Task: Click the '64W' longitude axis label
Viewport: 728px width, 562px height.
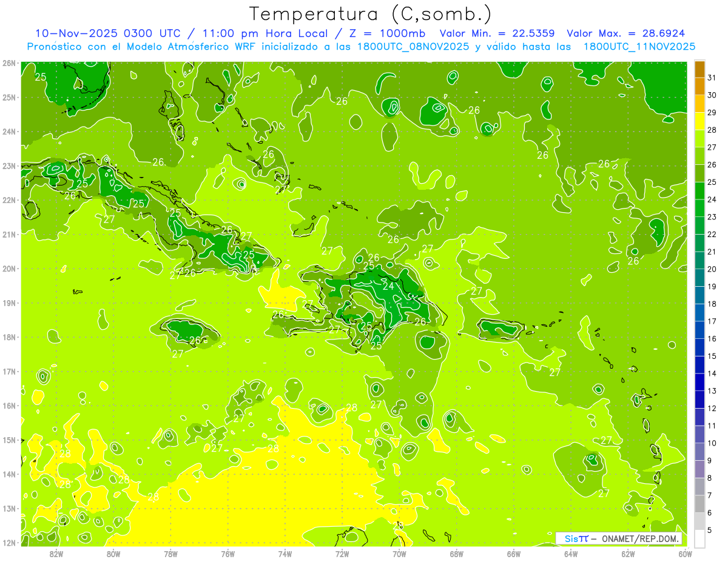Action: 571,554
